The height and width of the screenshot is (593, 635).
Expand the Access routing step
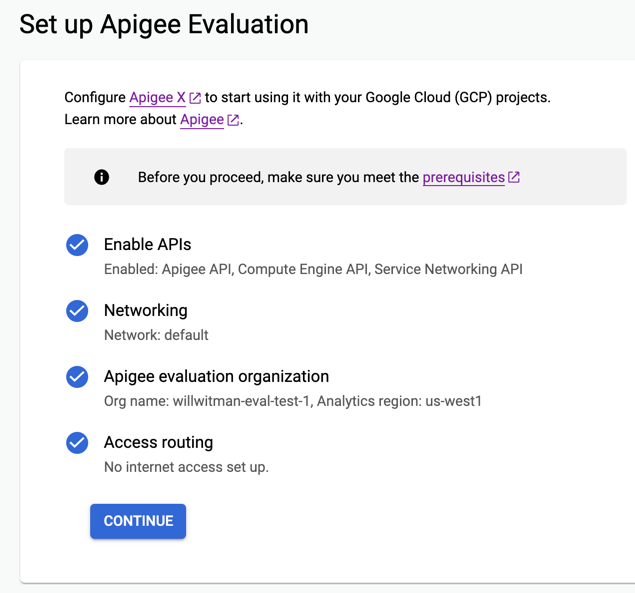point(158,443)
